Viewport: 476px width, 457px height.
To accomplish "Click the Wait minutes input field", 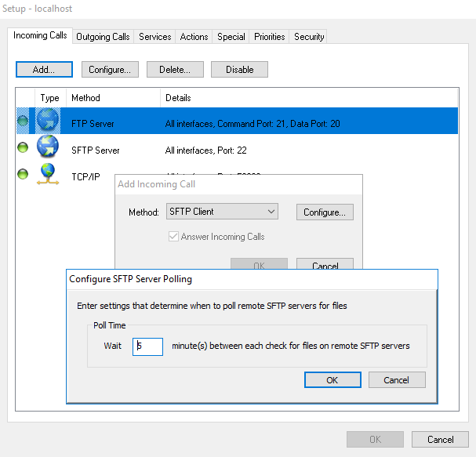I will tap(147, 346).
